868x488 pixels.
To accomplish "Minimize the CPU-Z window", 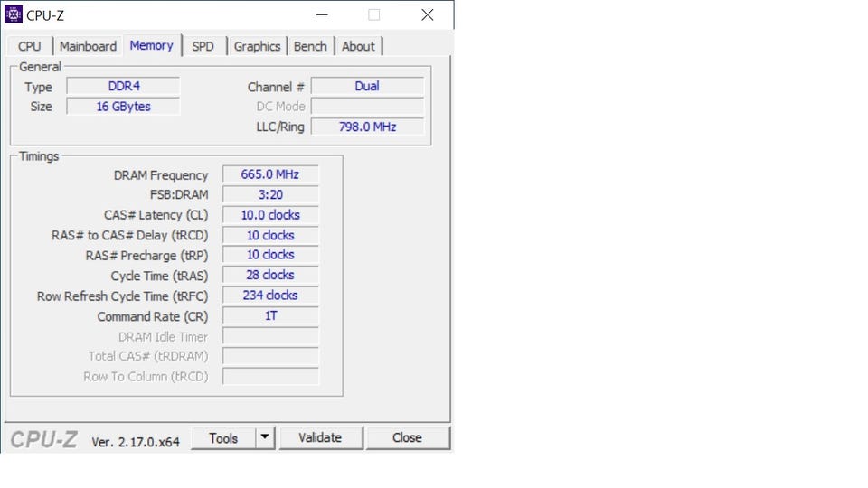I will pyautogui.click(x=322, y=15).
